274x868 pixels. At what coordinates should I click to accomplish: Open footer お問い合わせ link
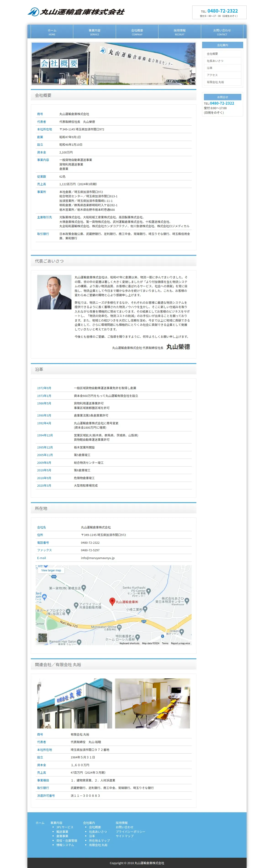(125, 827)
